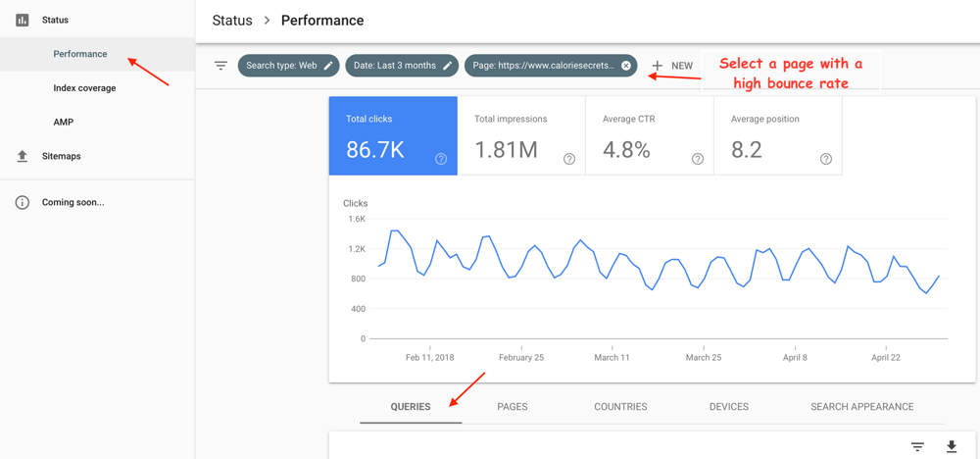Download the table data with arrow icon
Viewport: 980px width, 459px height.
pyautogui.click(x=951, y=446)
